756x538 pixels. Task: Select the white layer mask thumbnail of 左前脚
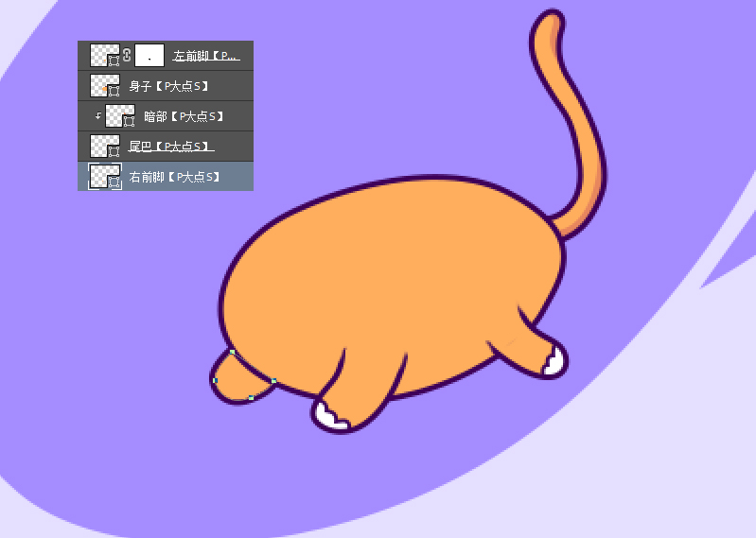point(149,56)
